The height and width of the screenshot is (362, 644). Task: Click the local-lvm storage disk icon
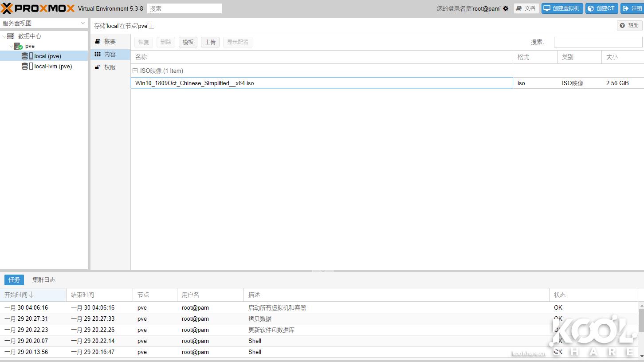pyautogui.click(x=25, y=67)
